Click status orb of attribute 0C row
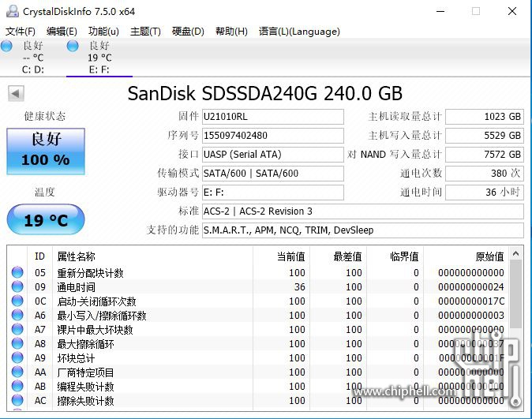Image resolution: width=532 pixels, height=419 pixels. pyautogui.click(x=17, y=301)
